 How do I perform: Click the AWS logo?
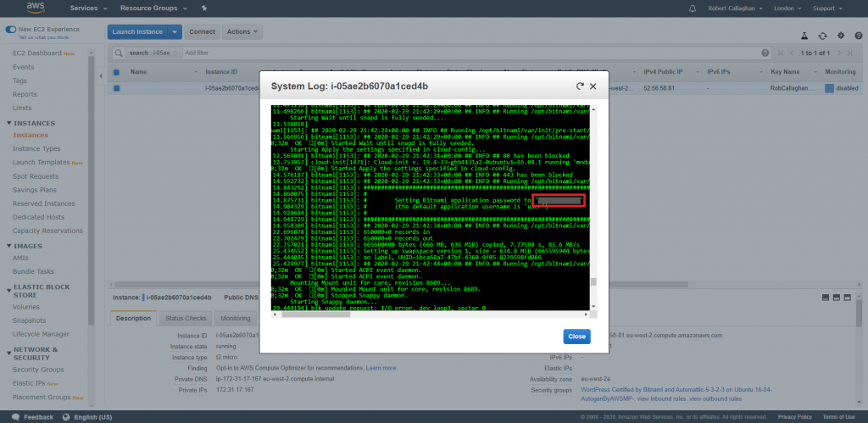pos(36,8)
